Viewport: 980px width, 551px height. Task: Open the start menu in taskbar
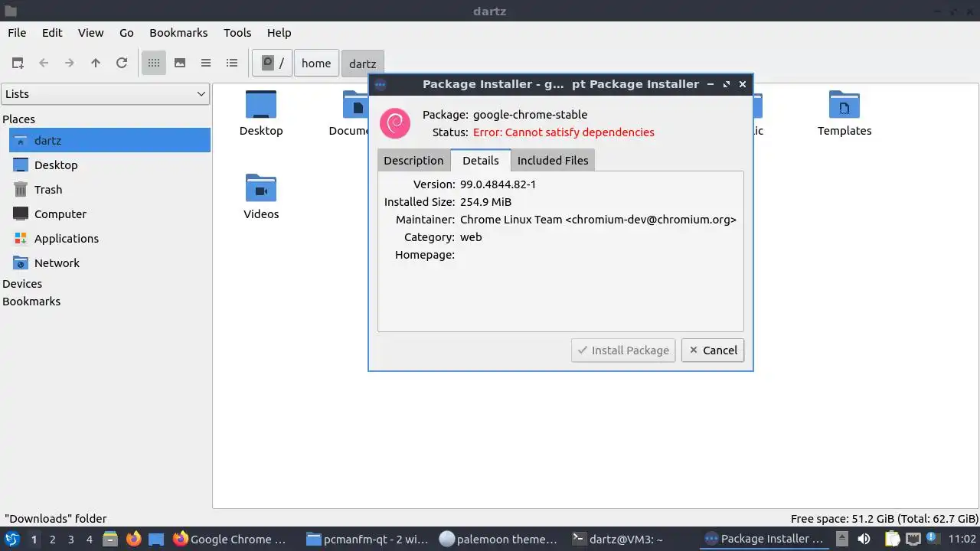click(11, 539)
